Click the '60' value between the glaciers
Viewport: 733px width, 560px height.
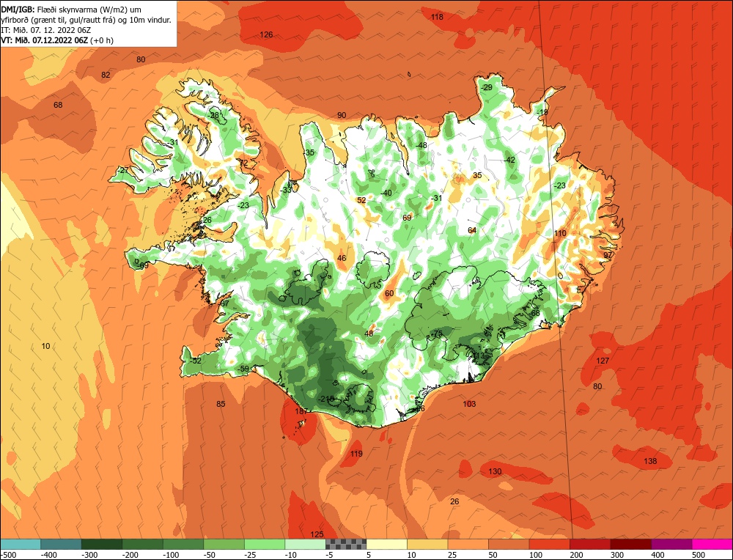tap(389, 293)
